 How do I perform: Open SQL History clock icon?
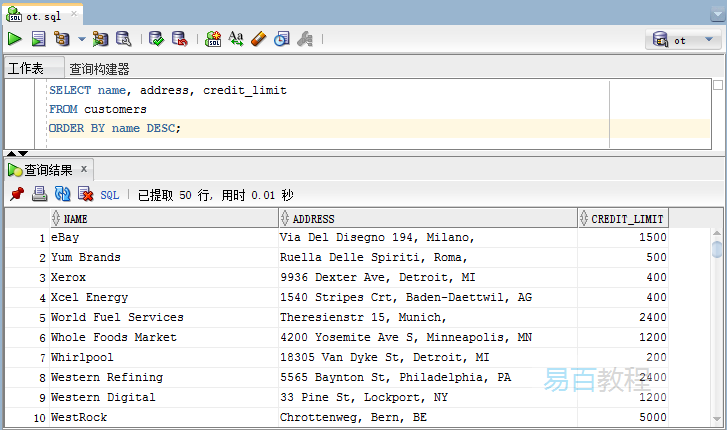[x=281, y=39]
